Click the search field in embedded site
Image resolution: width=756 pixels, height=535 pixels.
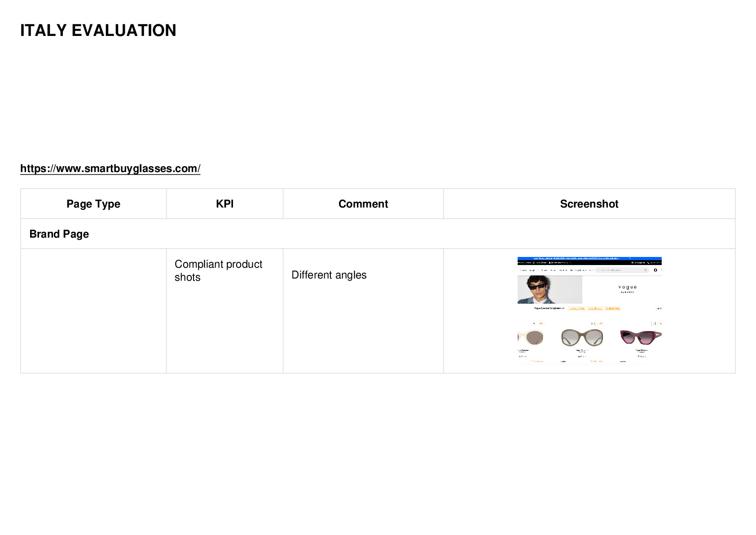(x=623, y=270)
